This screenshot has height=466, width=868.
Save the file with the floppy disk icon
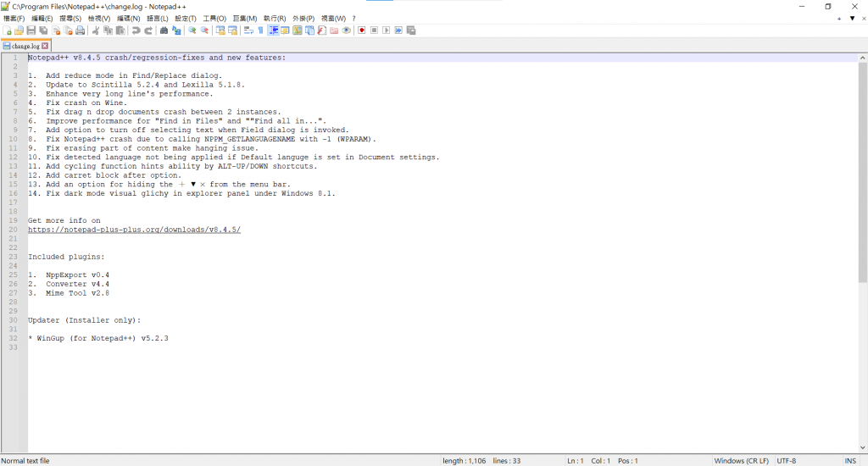pyautogui.click(x=31, y=31)
